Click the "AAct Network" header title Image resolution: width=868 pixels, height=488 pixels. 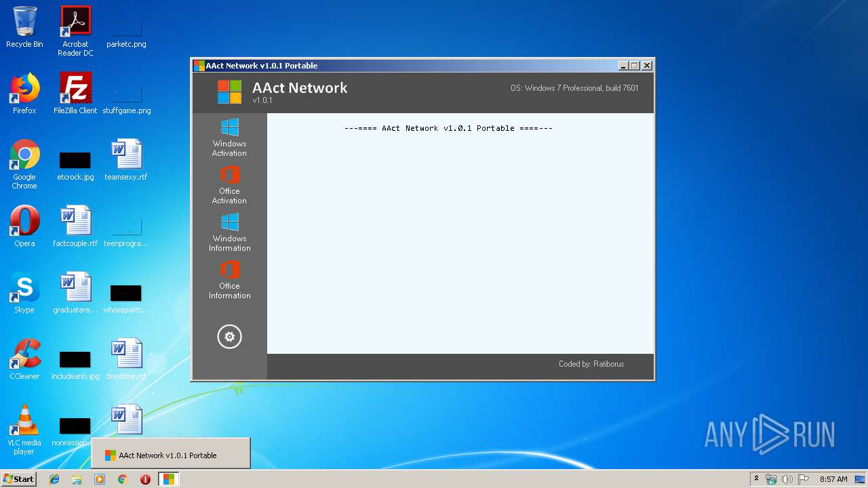pyautogui.click(x=300, y=87)
